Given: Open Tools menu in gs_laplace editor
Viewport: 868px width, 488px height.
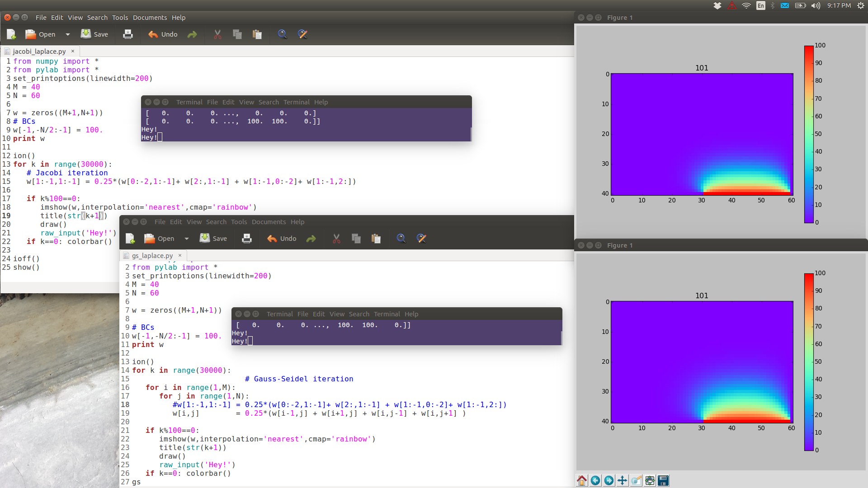Looking at the screenshot, I should coord(239,222).
